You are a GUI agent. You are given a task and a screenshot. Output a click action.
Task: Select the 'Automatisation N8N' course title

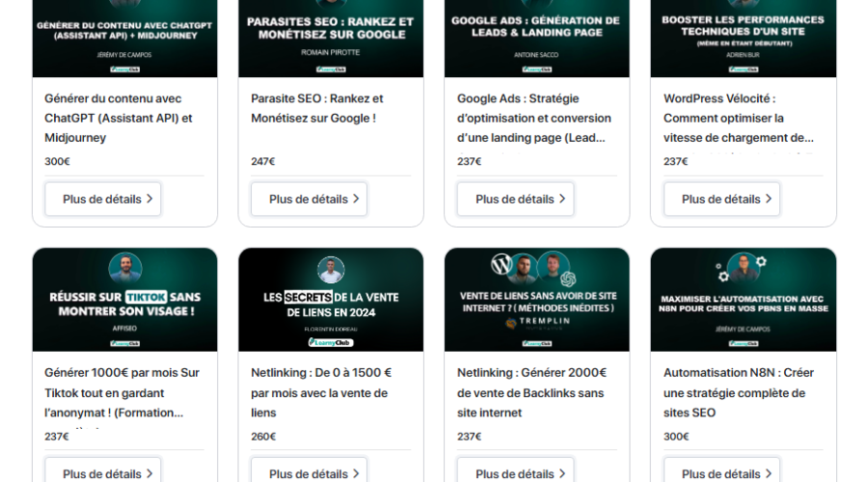point(738,392)
